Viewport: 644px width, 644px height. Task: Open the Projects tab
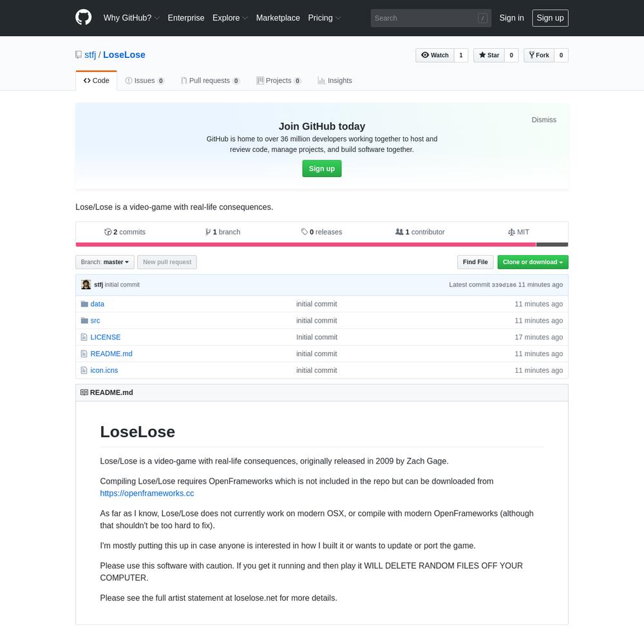click(278, 80)
